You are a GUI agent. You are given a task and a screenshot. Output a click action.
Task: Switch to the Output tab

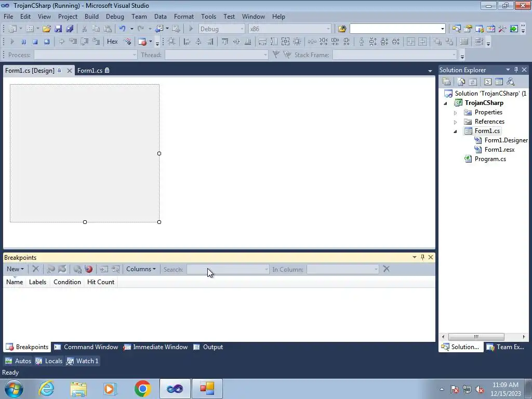click(208, 347)
